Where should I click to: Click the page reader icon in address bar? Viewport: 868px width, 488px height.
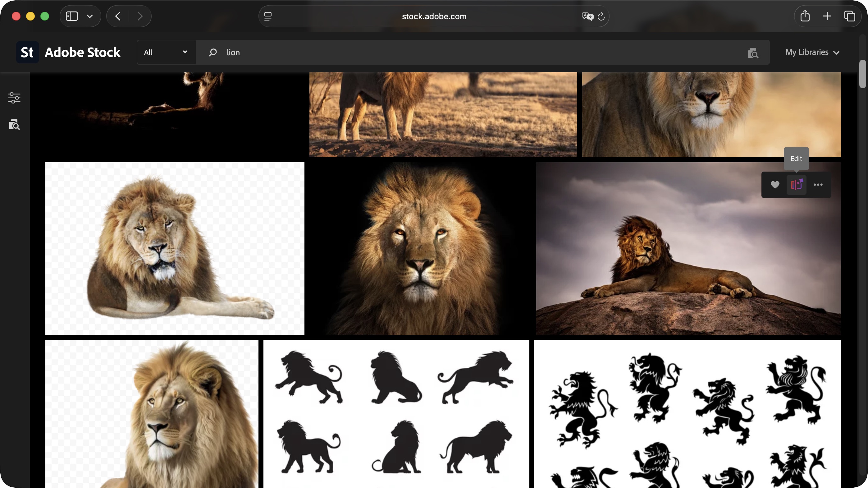coord(268,16)
